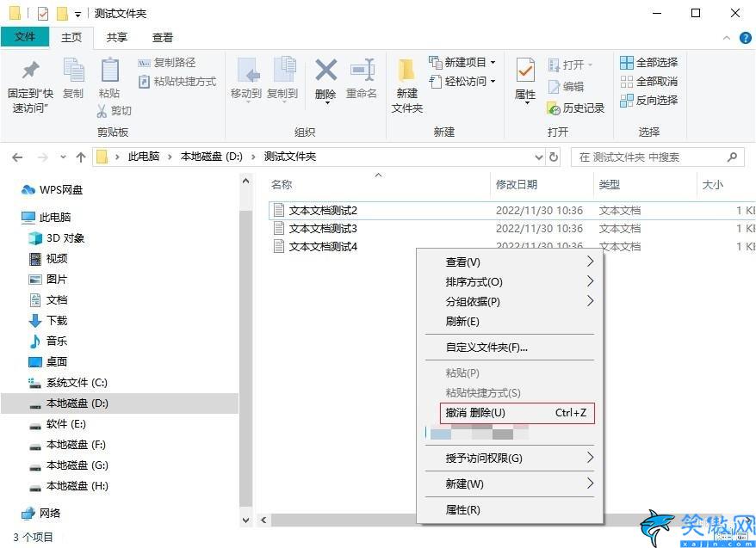Open the 下载 folder in the sidebar

point(48,321)
